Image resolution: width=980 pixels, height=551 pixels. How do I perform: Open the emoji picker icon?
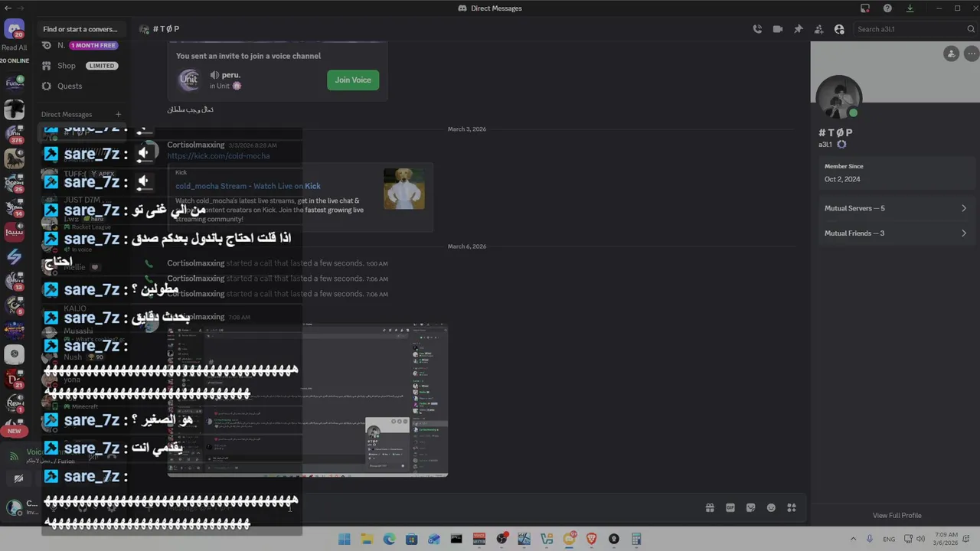pos(771,507)
